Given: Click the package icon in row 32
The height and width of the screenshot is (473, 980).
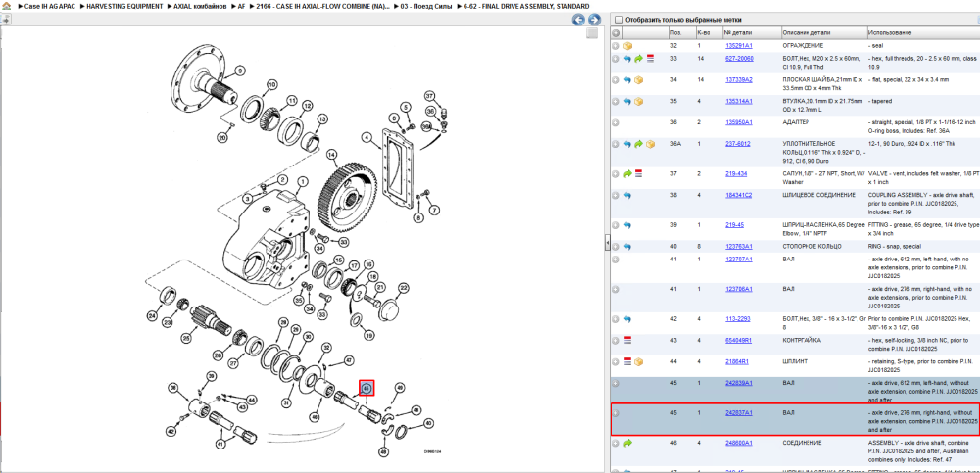Looking at the screenshot, I should click(627, 46).
